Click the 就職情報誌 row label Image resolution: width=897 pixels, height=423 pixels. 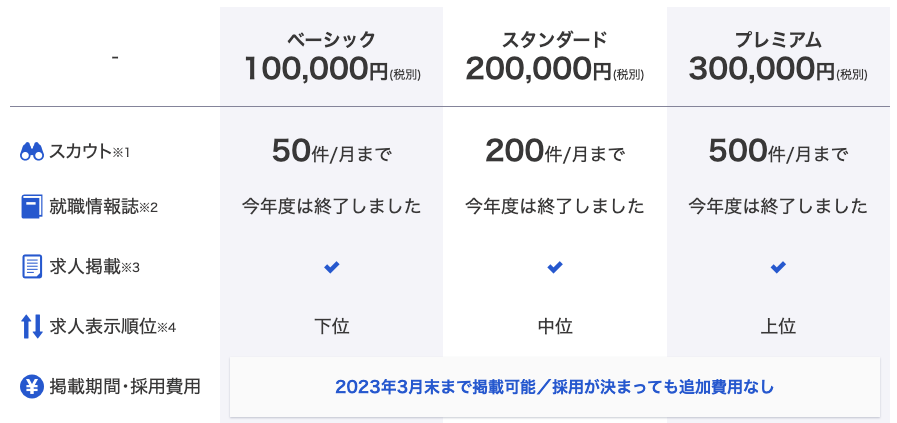click(x=103, y=207)
